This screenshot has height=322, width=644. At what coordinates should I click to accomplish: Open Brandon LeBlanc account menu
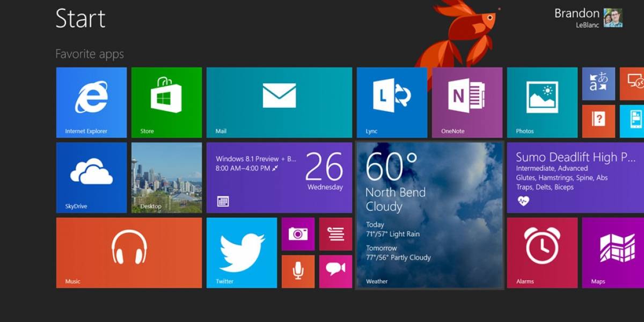[588, 17]
